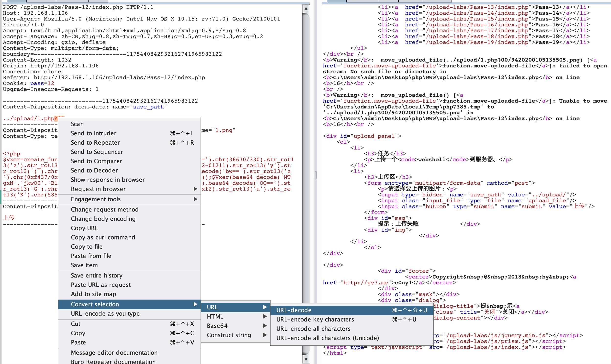
Task: Open Message editor documentation
Action: click(x=129, y=353)
